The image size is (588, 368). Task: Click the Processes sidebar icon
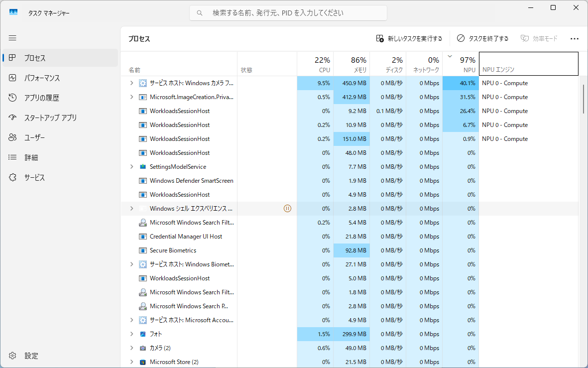coord(12,58)
